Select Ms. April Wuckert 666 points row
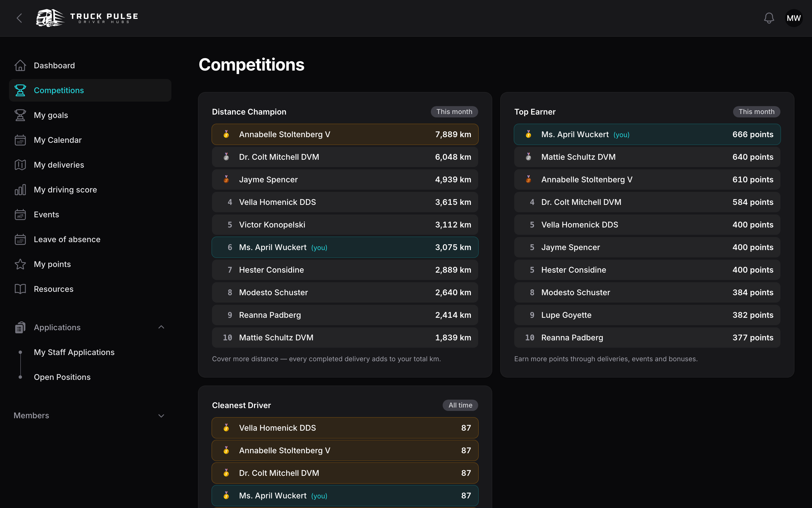 coord(647,134)
